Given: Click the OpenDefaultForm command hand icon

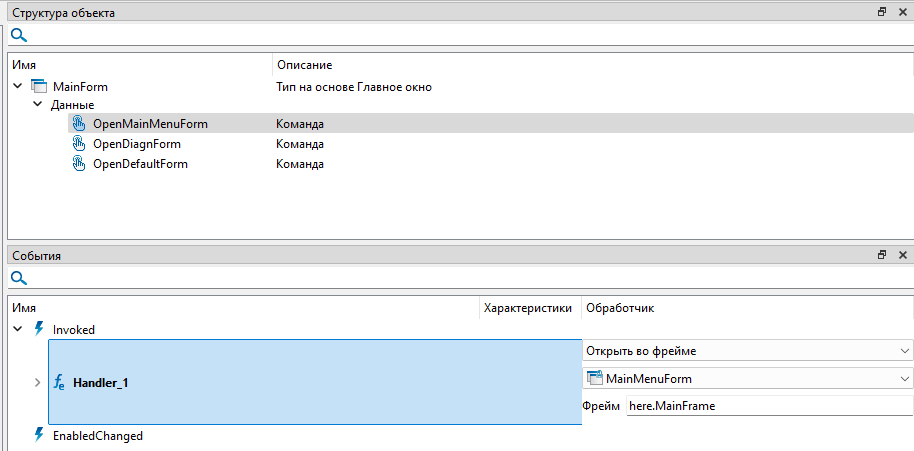Looking at the screenshot, I should (x=80, y=164).
